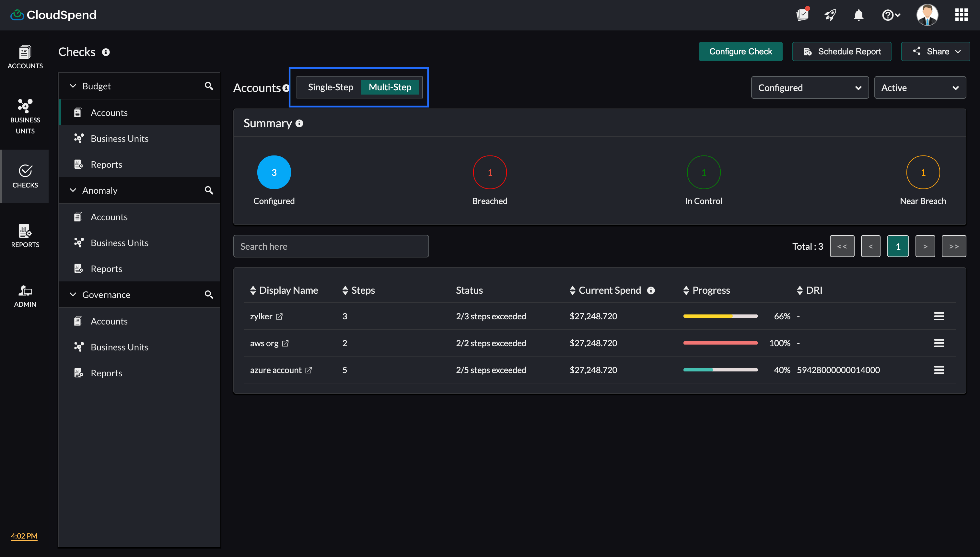
Task: Collapse the Anomaly section
Action: click(x=73, y=190)
